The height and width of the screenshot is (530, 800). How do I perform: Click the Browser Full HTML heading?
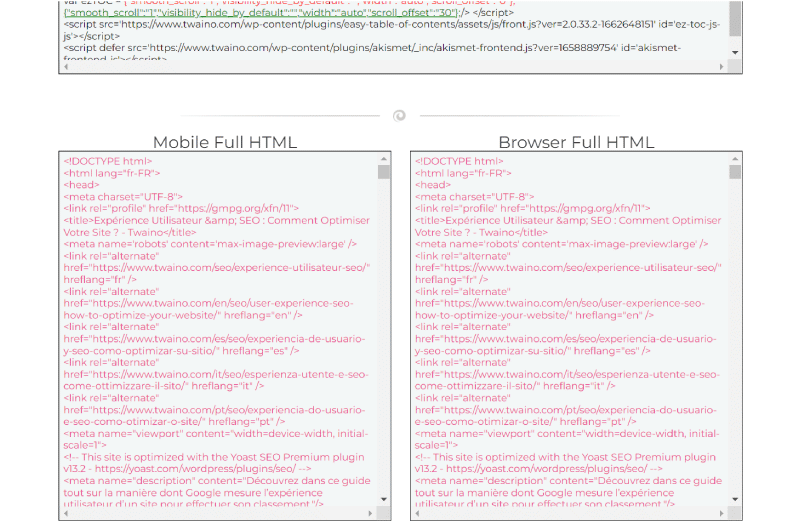tap(576, 142)
